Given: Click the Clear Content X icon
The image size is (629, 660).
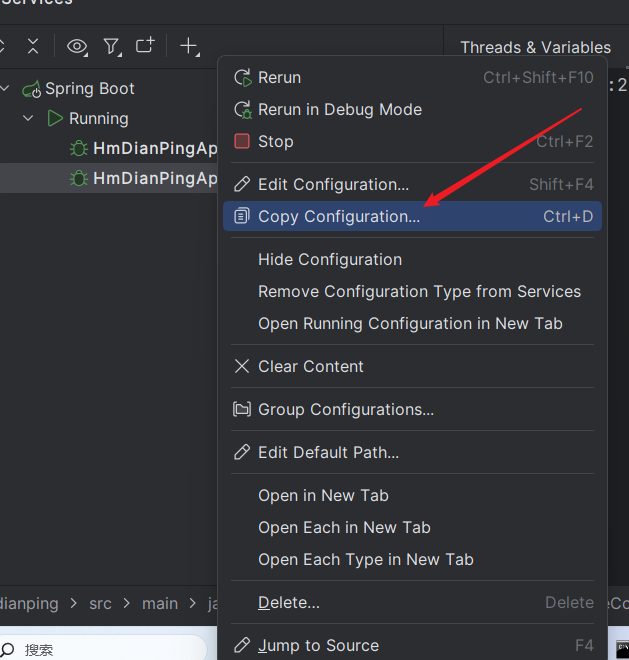Looking at the screenshot, I should (242, 366).
